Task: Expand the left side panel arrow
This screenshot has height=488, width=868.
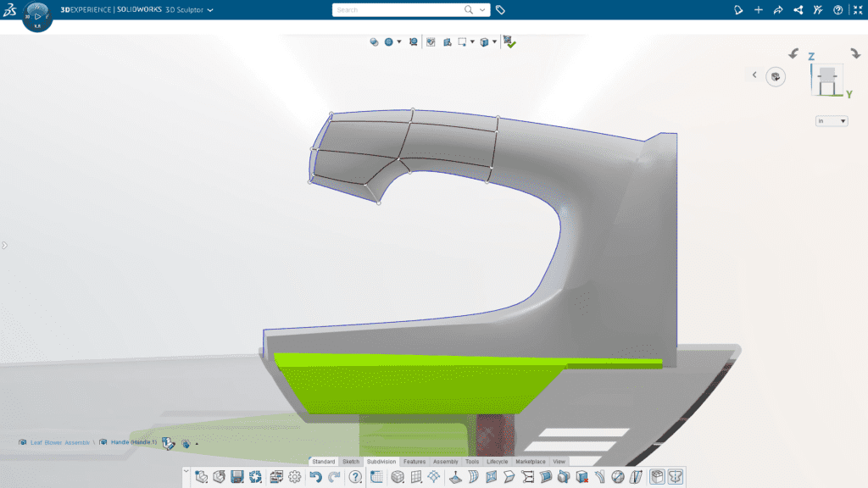Action: pos(4,246)
